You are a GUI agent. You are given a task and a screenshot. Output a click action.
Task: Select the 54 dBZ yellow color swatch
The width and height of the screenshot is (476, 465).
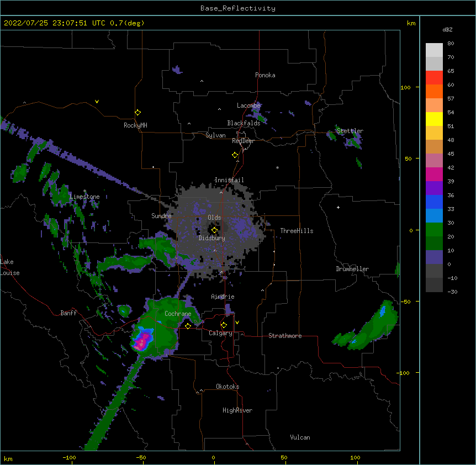point(434,119)
